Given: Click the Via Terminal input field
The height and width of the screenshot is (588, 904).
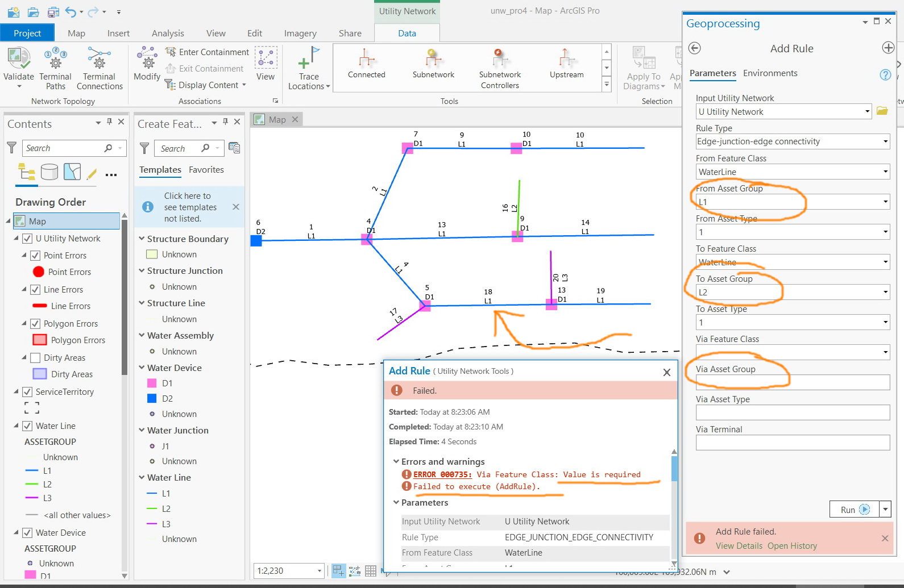Looking at the screenshot, I should tap(793, 443).
